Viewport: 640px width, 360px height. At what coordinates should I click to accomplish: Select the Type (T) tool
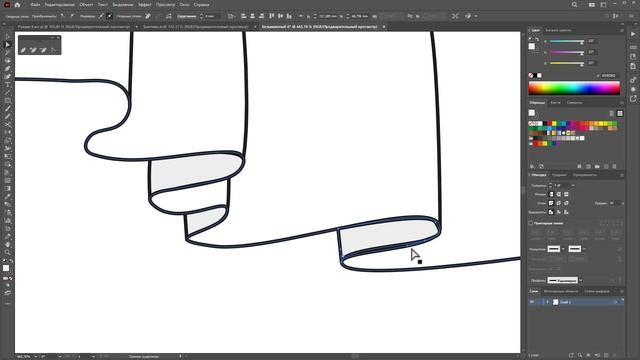coord(7,84)
